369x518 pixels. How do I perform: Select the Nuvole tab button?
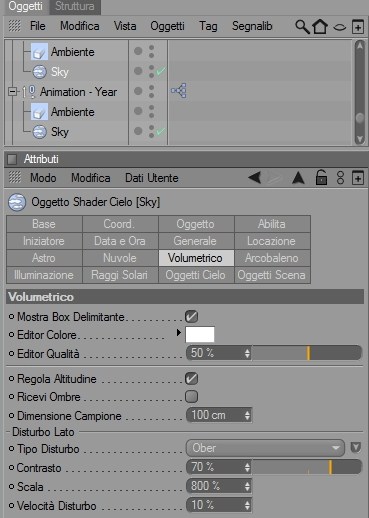[120, 258]
